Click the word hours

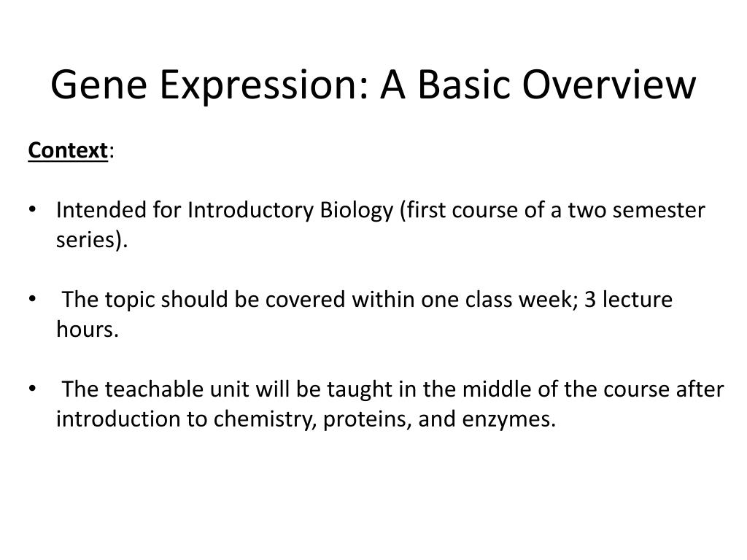pos(85,329)
